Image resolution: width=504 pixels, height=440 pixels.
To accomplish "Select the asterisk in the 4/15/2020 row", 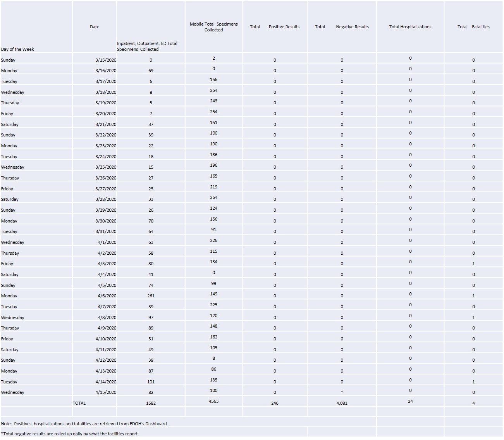I will click(x=342, y=392).
